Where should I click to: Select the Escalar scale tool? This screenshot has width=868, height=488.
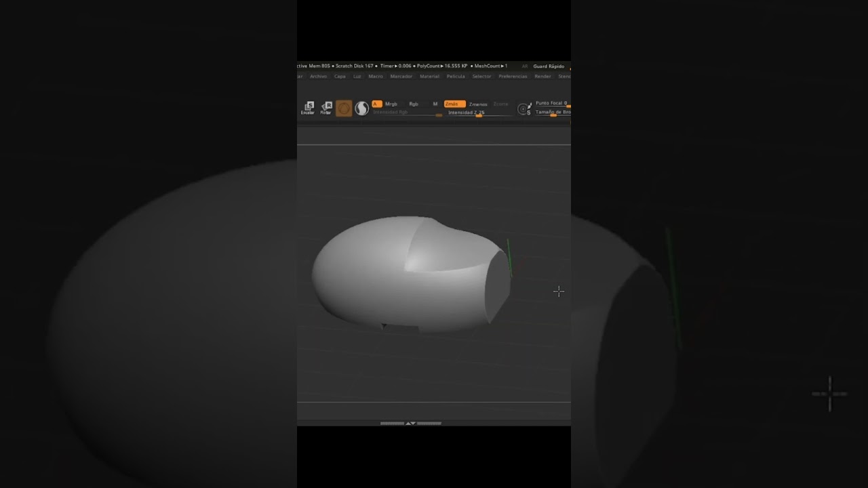tap(308, 108)
